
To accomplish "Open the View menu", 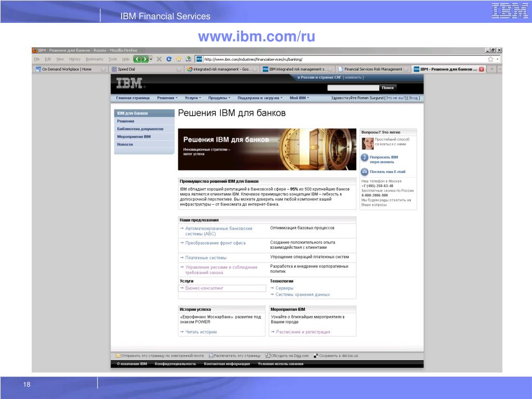I will click(60, 59).
